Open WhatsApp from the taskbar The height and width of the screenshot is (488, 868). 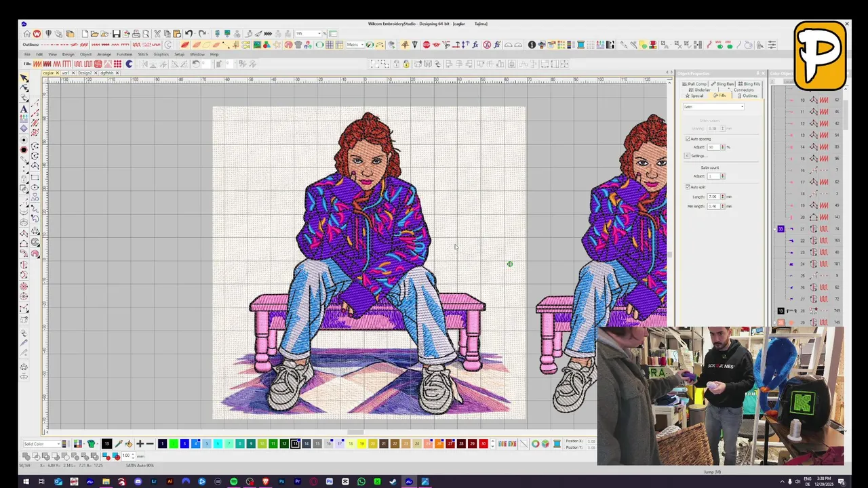click(361, 482)
